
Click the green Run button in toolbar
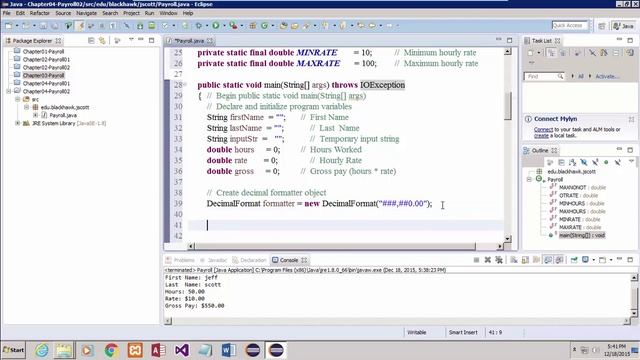[x=216, y=26]
